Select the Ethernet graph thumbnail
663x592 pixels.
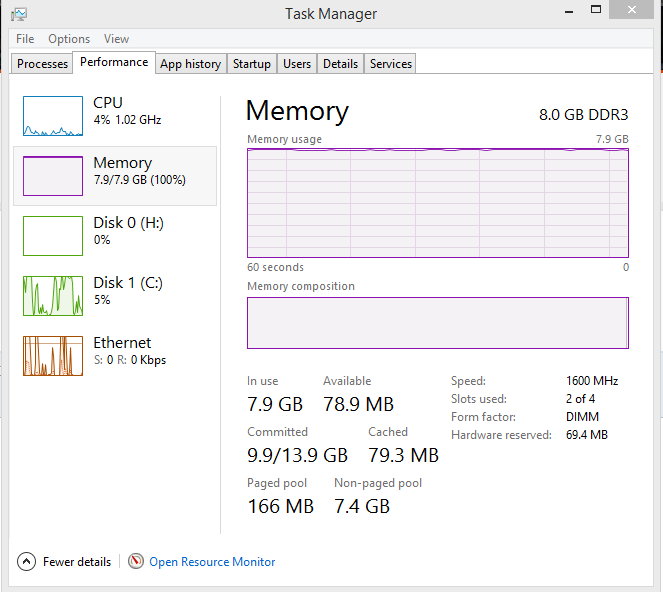(53, 356)
